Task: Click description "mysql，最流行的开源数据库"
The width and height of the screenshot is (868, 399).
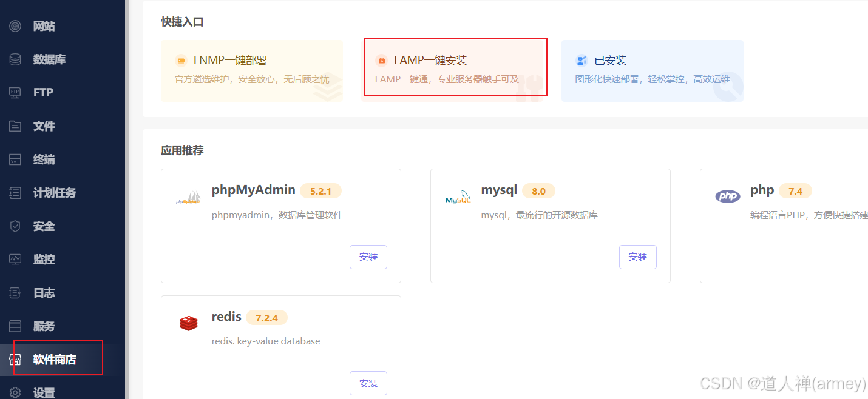Action: point(539,215)
